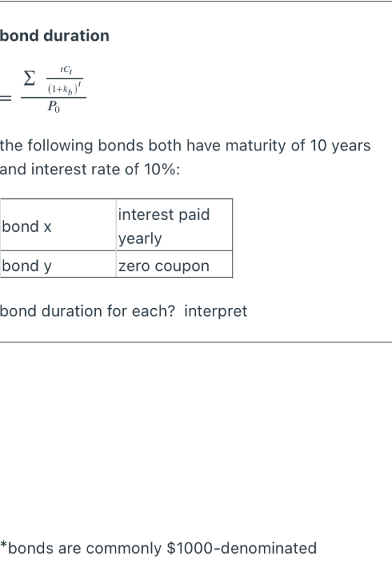Click the sigma summation symbol in formula
The image size is (392, 572).
29,78
